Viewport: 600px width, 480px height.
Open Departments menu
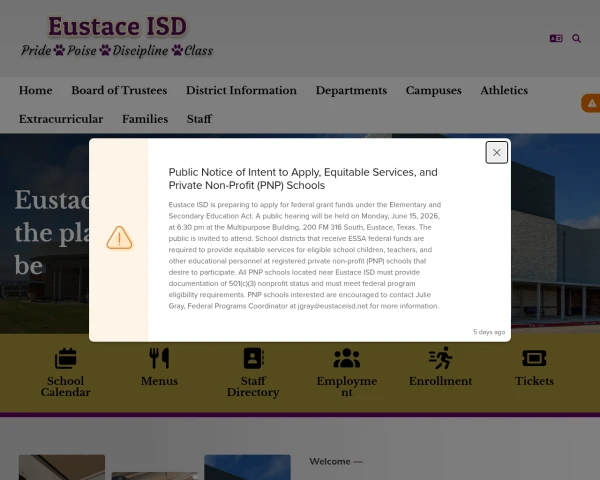pyautogui.click(x=351, y=90)
